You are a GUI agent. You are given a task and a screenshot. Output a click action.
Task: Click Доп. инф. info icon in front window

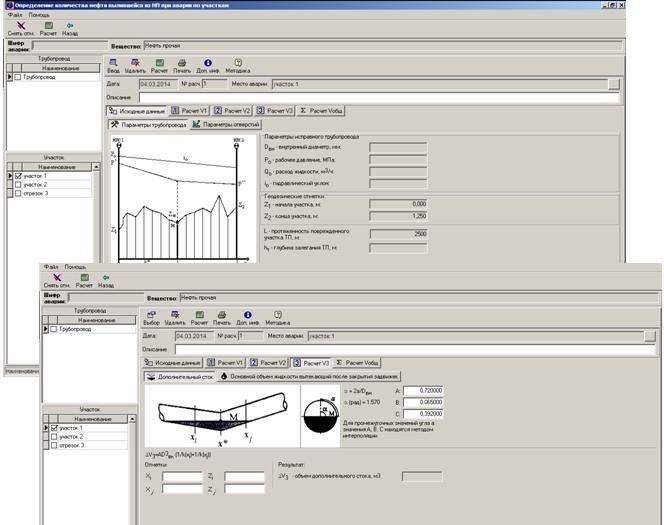[249, 314]
